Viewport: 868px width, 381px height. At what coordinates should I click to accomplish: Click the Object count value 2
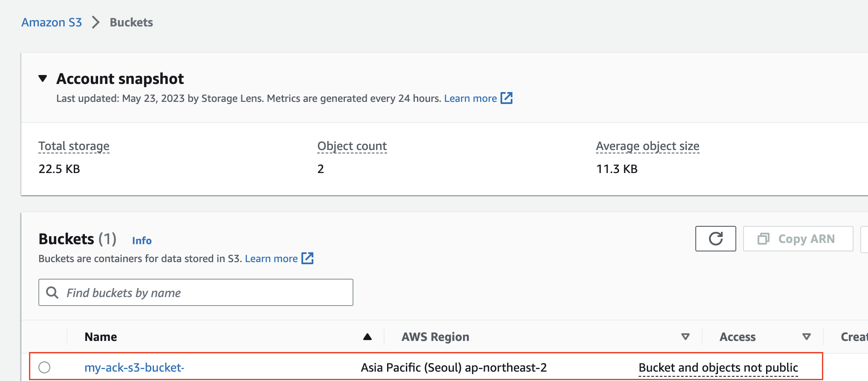[321, 169]
